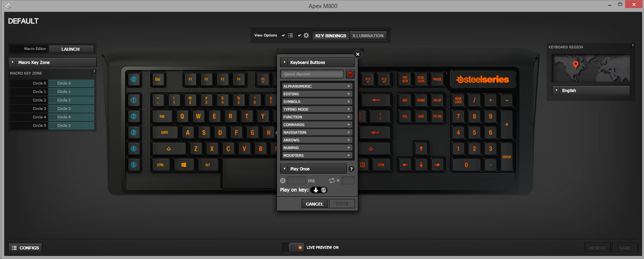644x259 pixels.
Task: Close the key binding popup with X
Action: [x=358, y=54]
